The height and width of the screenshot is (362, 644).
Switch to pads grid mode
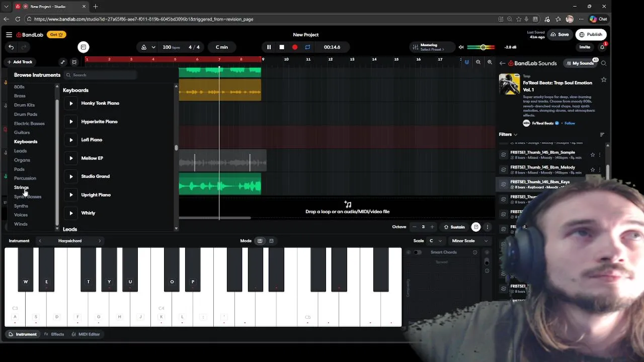[271, 241]
